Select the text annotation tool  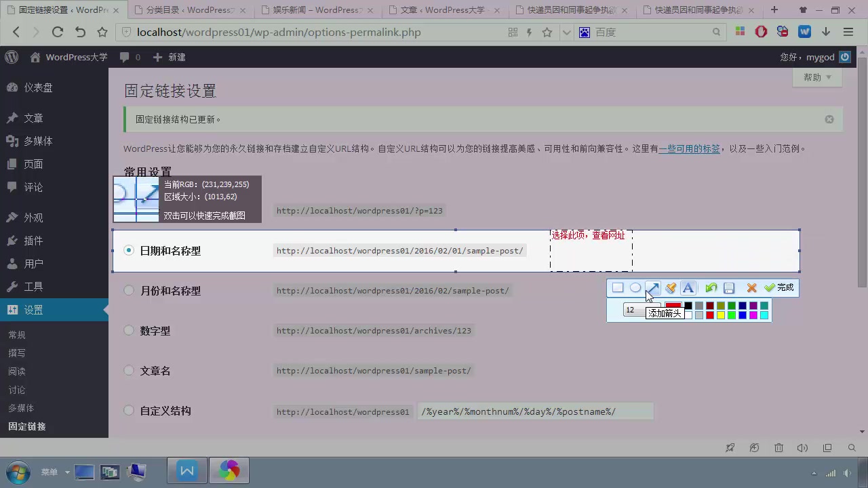(688, 288)
